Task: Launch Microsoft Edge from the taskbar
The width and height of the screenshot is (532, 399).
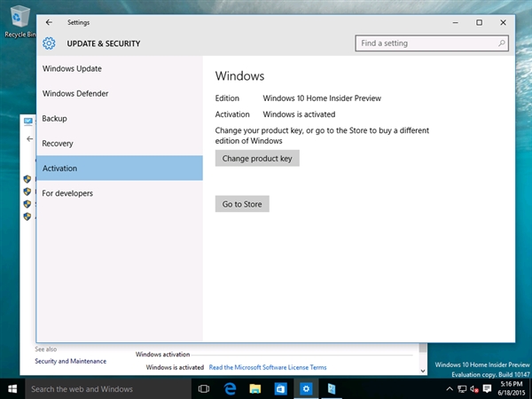Action: point(230,389)
